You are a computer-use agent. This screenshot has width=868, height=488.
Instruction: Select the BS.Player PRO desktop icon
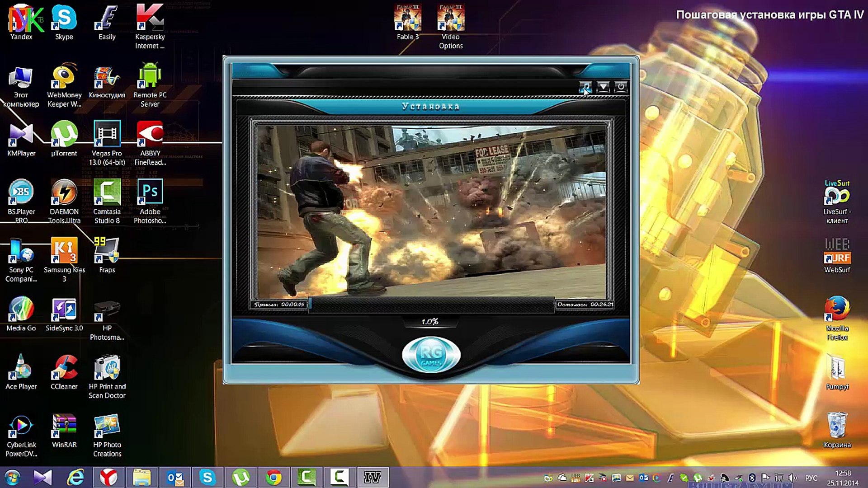(x=21, y=202)
